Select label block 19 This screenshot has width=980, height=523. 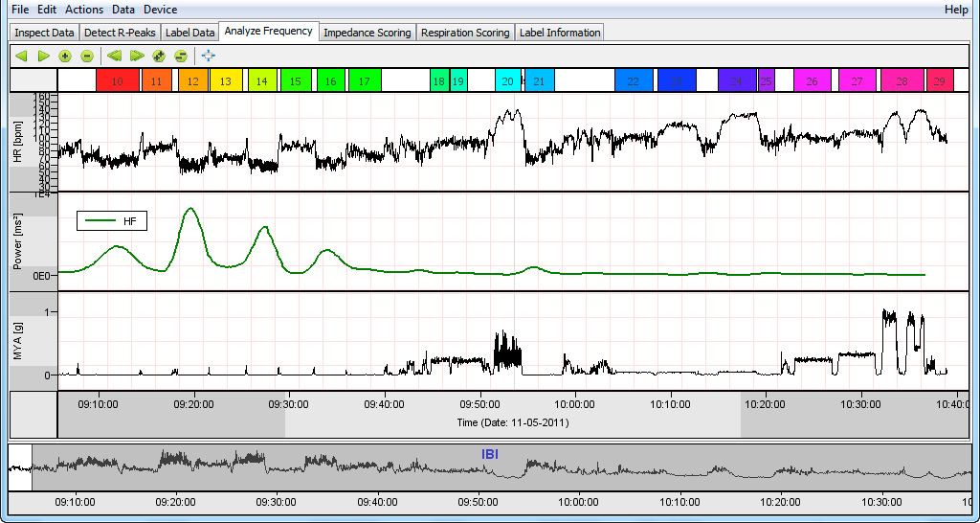[x=458, y=80]
